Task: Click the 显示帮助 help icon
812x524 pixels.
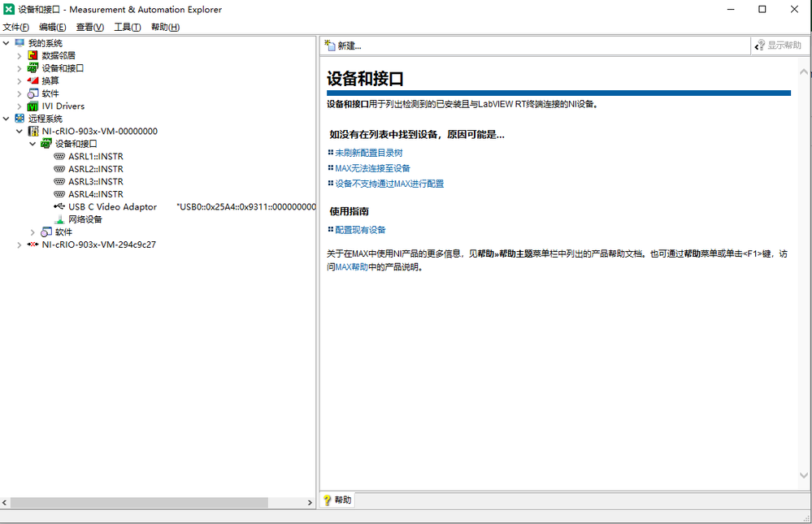Action: (760, 45)
